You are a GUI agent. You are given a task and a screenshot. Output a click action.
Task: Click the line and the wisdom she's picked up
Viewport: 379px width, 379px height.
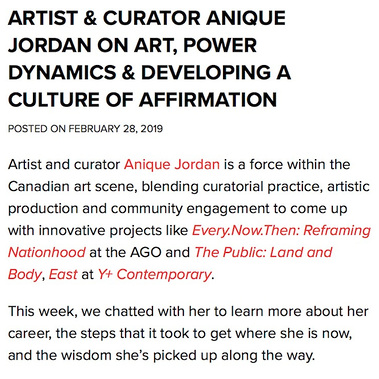161,356
